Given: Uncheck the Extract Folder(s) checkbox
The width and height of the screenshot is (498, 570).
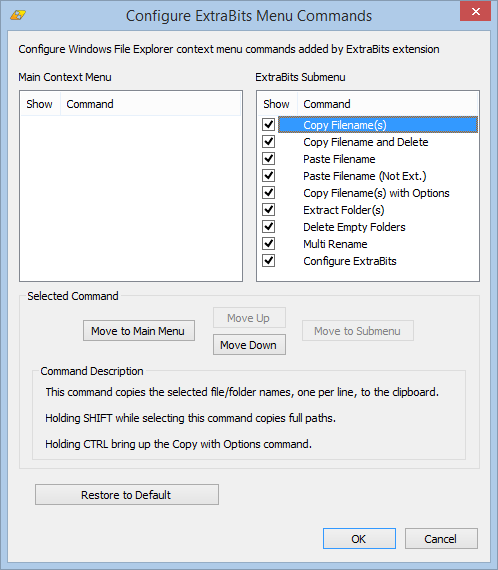Looking at the screenshot, I should [268, 210].
